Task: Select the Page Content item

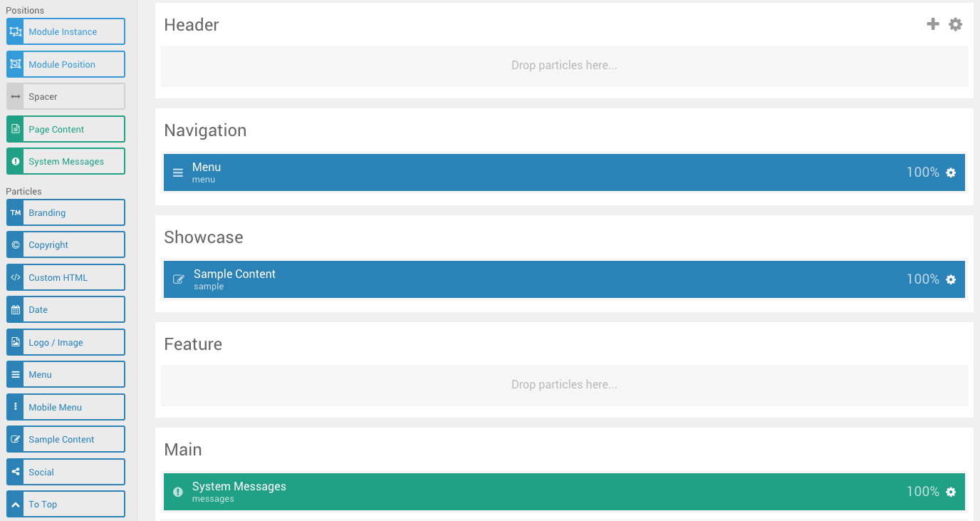Action: 65,129
